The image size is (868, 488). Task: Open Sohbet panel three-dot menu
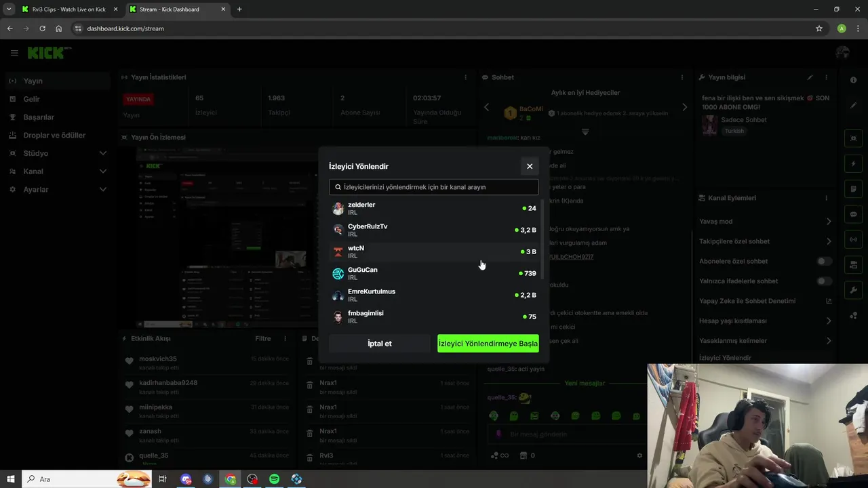click(x=683, y=77)
